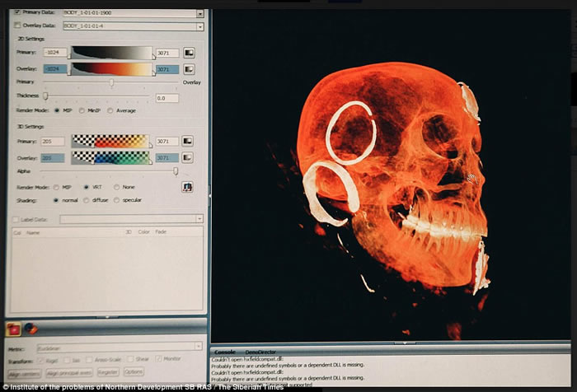Viewport: 577px width, 392px height.
Task: Click the 3D Alpha slider handle
Action: click(176, 171)
